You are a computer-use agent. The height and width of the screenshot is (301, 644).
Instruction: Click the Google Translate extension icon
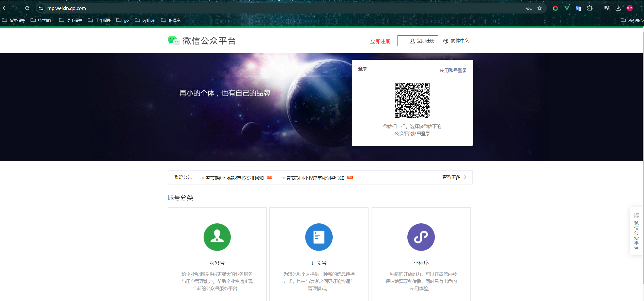(x=578, y=8)
